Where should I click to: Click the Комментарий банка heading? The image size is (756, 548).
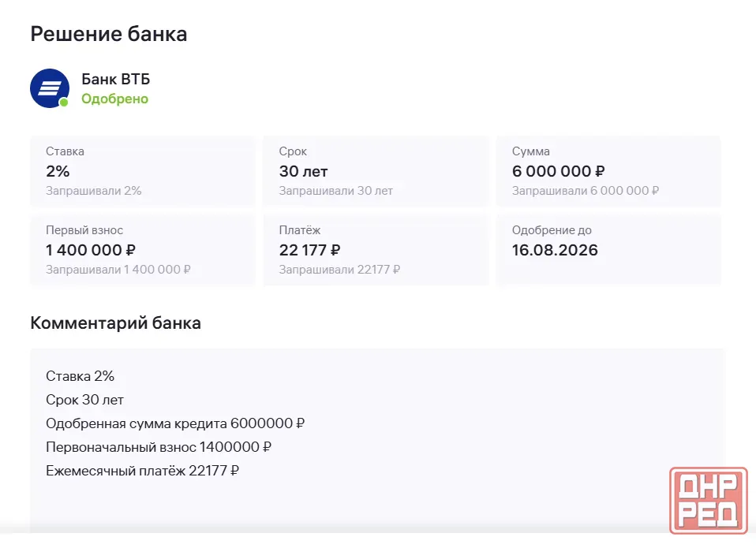(116, 322)
